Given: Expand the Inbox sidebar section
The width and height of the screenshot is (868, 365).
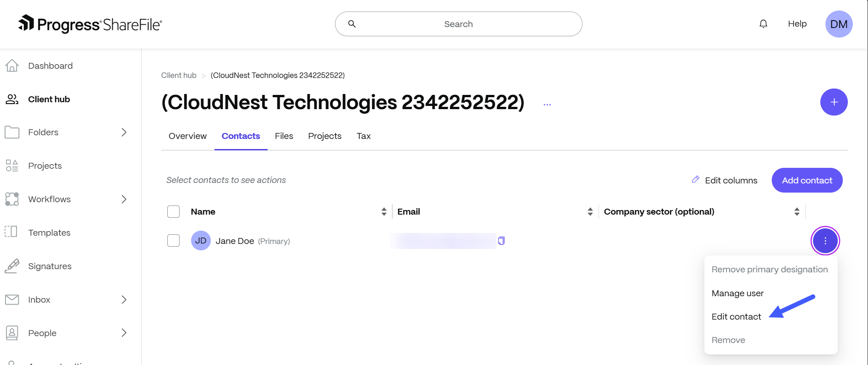Looking at the screenshot, I should [x=124, y=300].
